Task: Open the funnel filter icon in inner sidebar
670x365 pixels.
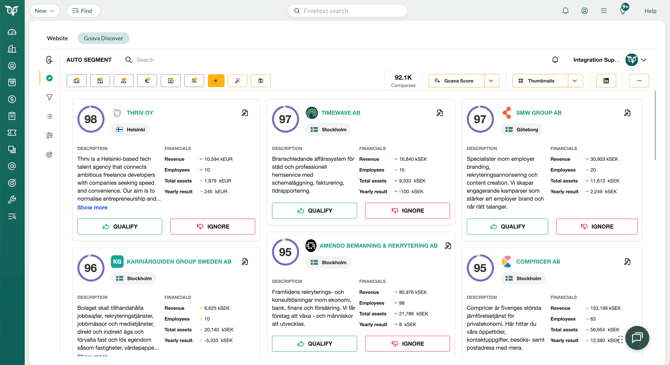Action: (x=50, y=97)
